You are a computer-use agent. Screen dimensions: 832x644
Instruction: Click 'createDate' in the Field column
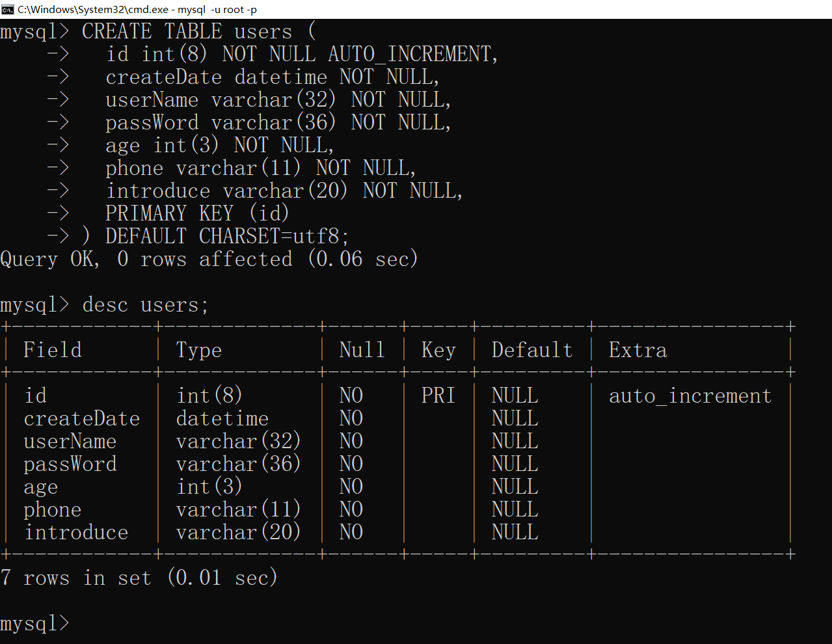click(x=82, y=418)
